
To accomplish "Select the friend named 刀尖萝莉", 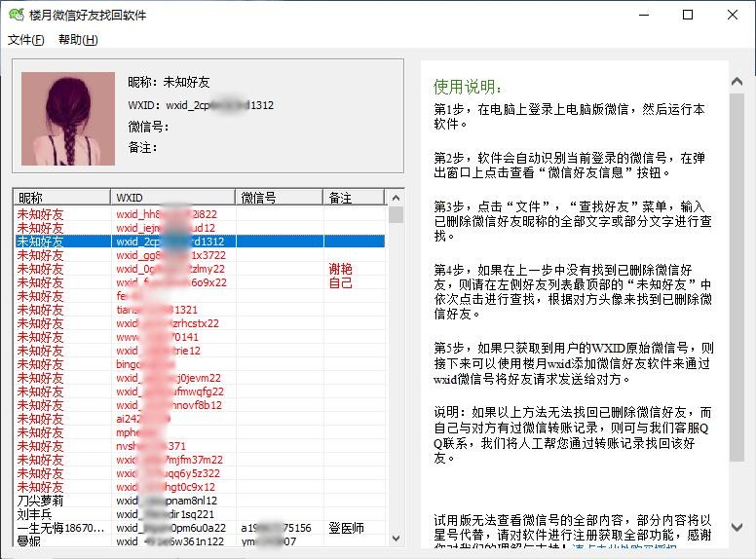I will click(x=41, y=501).
